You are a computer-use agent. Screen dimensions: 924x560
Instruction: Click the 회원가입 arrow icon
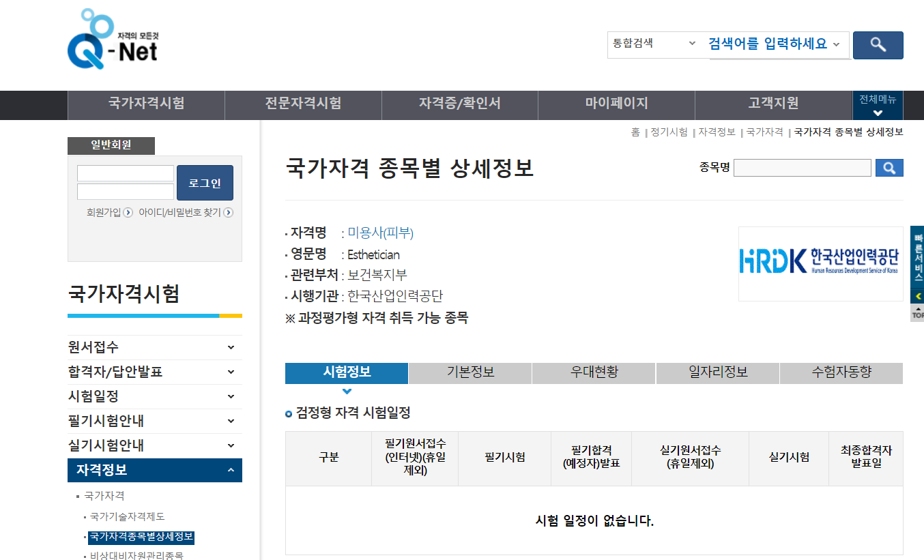127,212
